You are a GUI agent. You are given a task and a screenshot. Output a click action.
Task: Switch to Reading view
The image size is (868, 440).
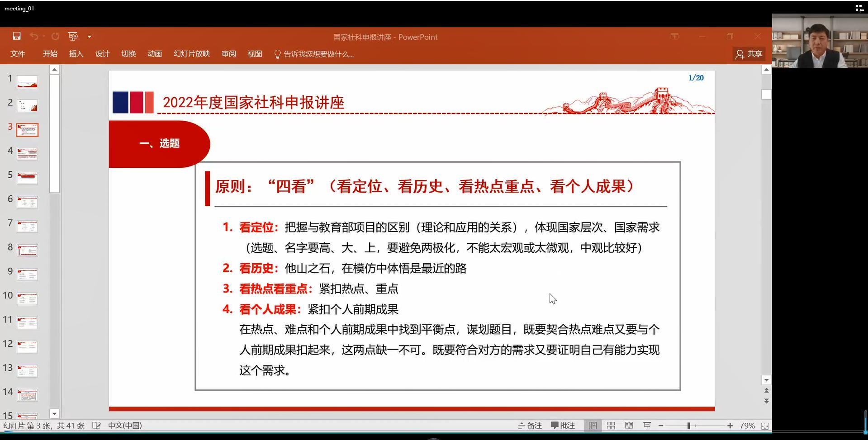click(x=629, y=426)
